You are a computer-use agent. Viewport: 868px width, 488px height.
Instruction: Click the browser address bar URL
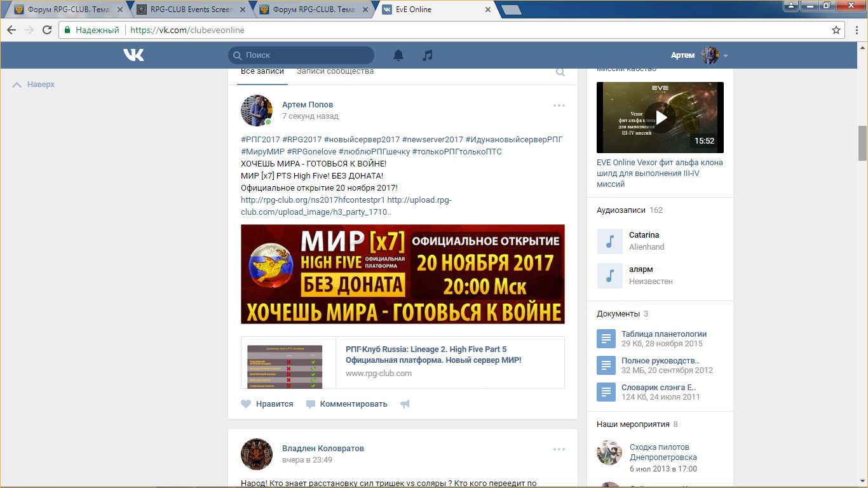(187, 30)
